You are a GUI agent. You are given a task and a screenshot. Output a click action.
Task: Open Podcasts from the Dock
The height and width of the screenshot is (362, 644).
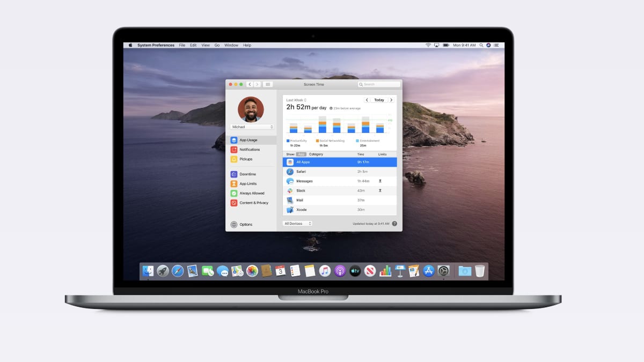tap(340, 271)
